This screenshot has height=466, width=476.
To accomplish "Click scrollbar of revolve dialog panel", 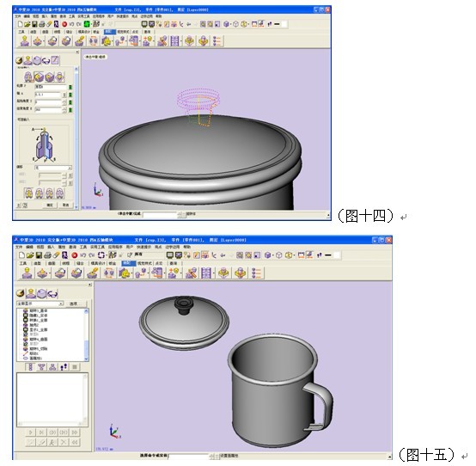I will [76, 138].
